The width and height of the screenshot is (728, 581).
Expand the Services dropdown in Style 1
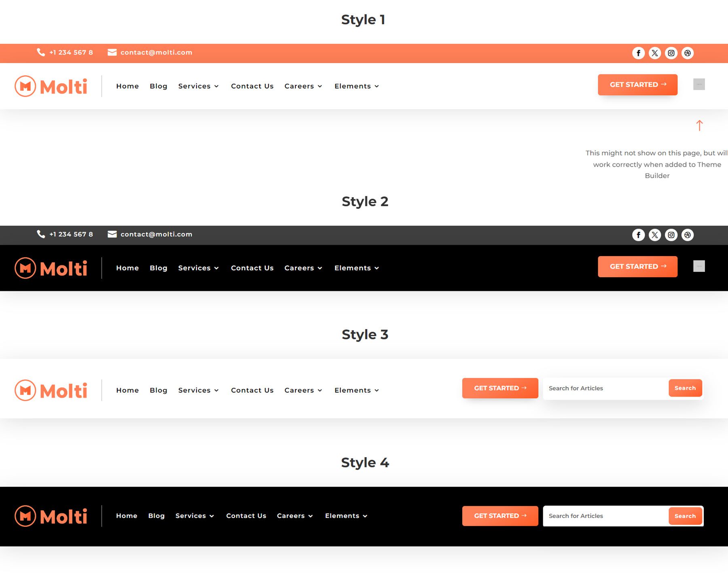click(x=198, y=86)
